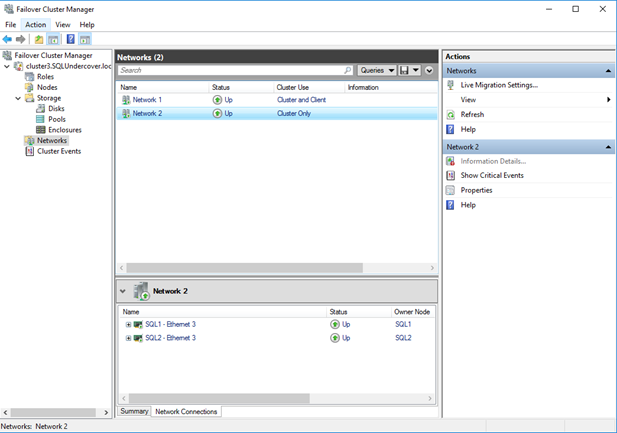Click the Refresh action link
The height and width of the screenshot is (433, 617).
[x=472, y=115]
